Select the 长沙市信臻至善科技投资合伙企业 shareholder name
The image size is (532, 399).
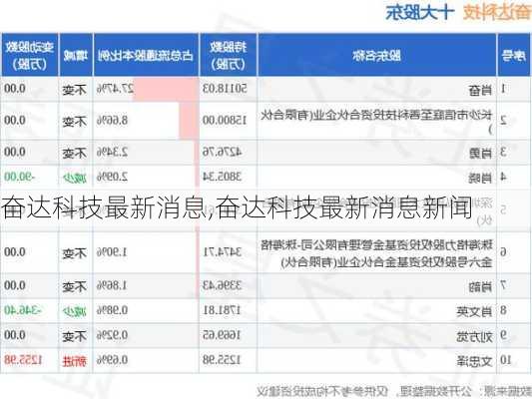click(376, 122)
